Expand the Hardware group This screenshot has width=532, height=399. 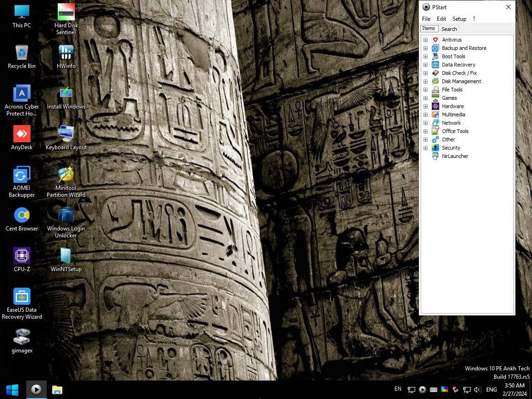425,106
